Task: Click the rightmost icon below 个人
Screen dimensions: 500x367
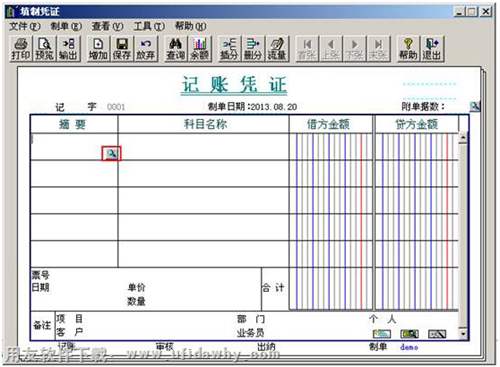Action: click(437, 333)
